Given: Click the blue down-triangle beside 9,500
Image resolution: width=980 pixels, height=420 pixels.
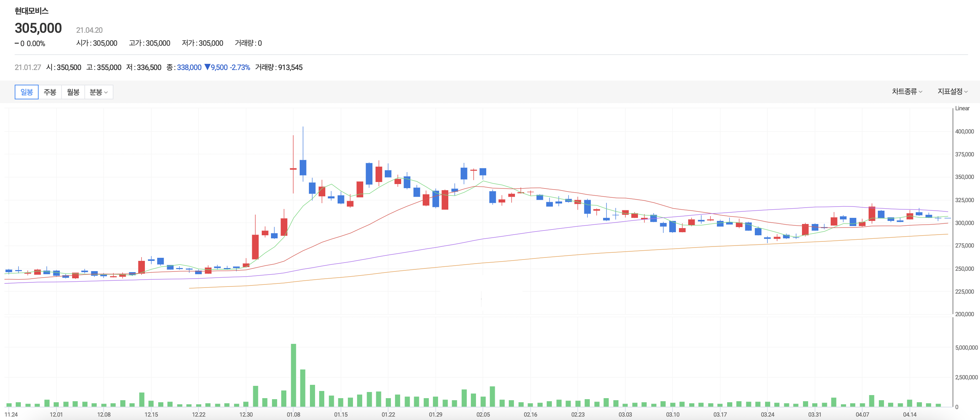Looking at the screenshot, I should click(207, 67).
